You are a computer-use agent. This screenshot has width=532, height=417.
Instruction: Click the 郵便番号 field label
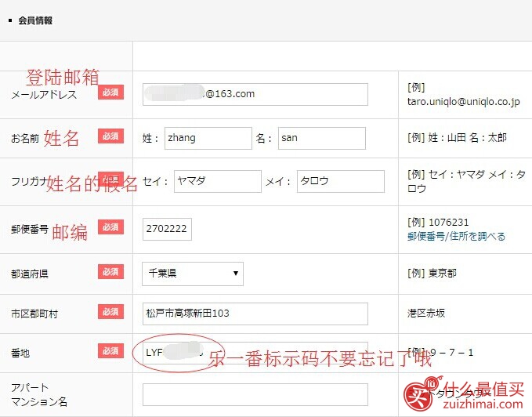coord(30,230)
